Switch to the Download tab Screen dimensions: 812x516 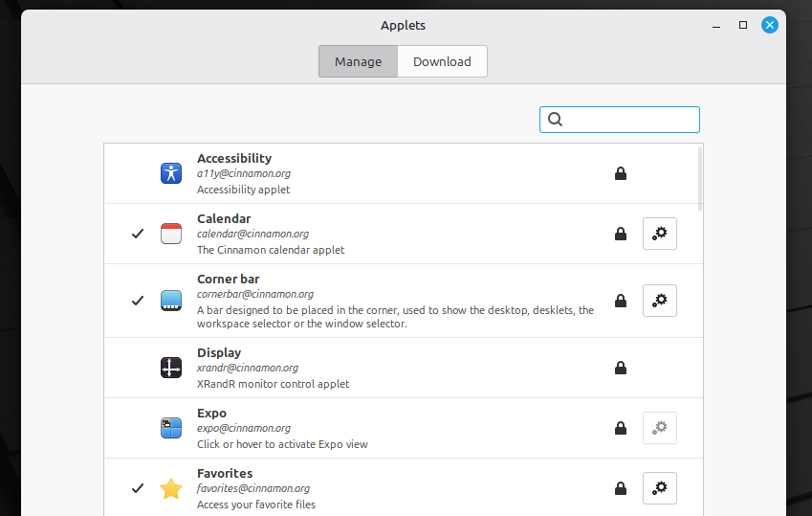[442, 61]
